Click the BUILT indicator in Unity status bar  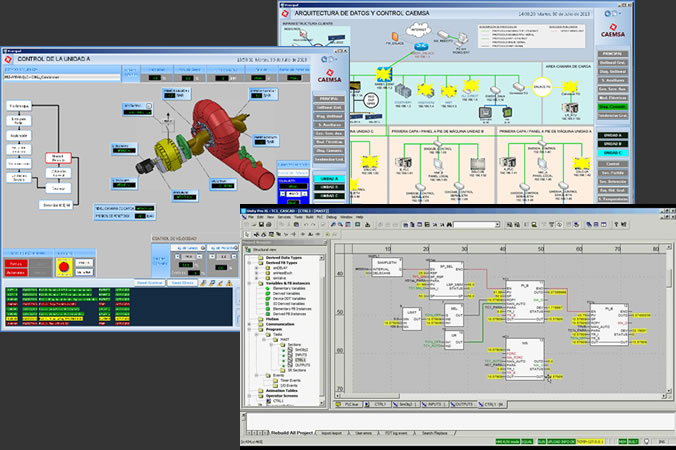633,441
